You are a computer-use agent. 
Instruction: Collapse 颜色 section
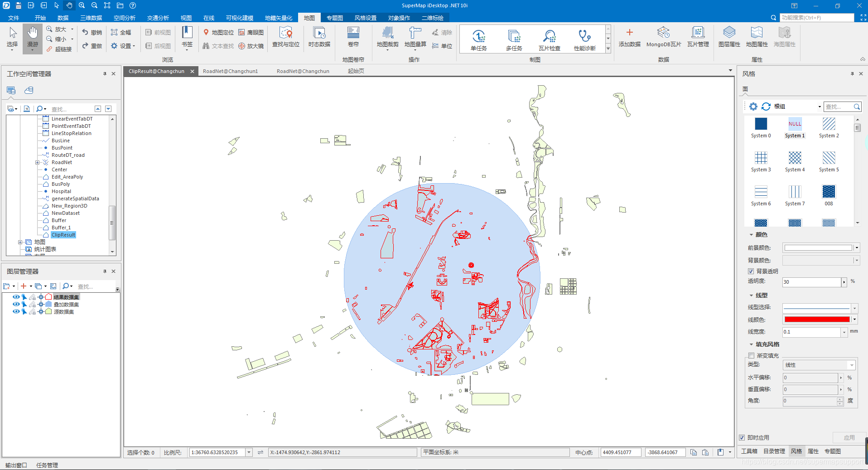point(751,235)
